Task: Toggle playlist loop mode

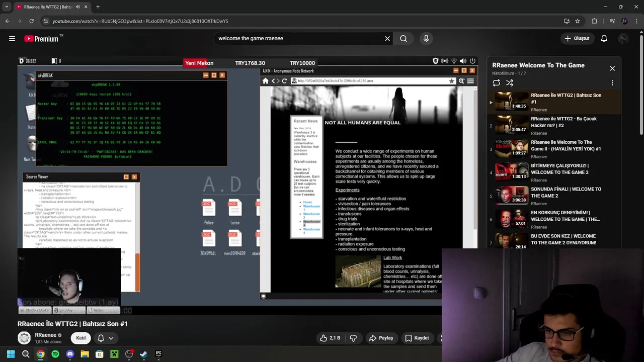Action: tap(497, 83)
